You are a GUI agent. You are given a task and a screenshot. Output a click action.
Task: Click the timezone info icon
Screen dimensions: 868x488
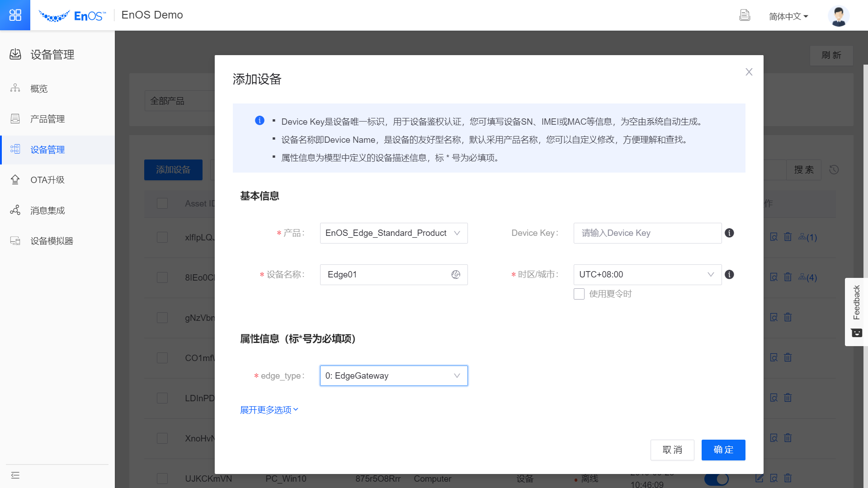click(x=729, y=275)
